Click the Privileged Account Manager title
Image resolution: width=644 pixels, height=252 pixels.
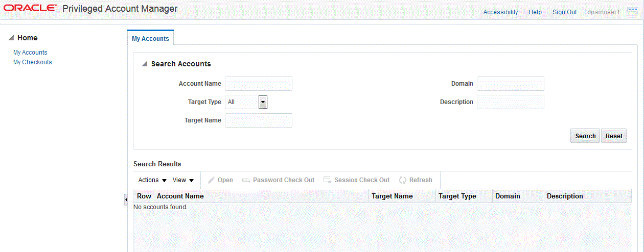(x=120, y=9)
